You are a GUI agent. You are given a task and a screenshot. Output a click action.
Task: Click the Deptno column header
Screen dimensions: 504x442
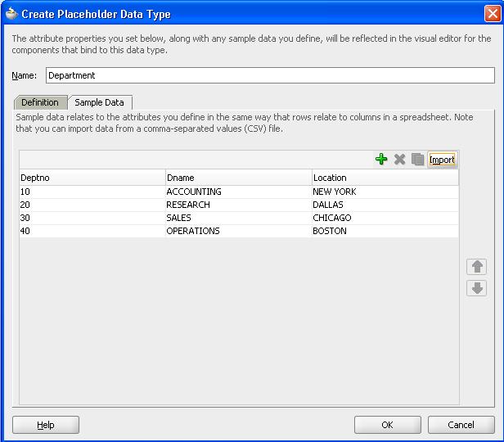[92, 178]
